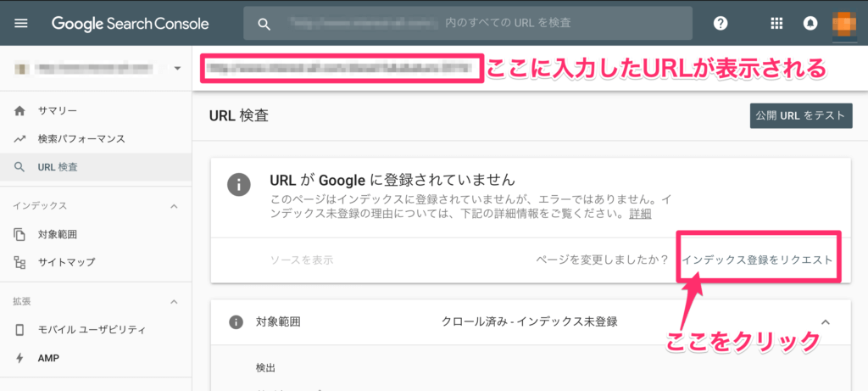Open the hamburger main menu
868x391 pixels.
[20, 24]
